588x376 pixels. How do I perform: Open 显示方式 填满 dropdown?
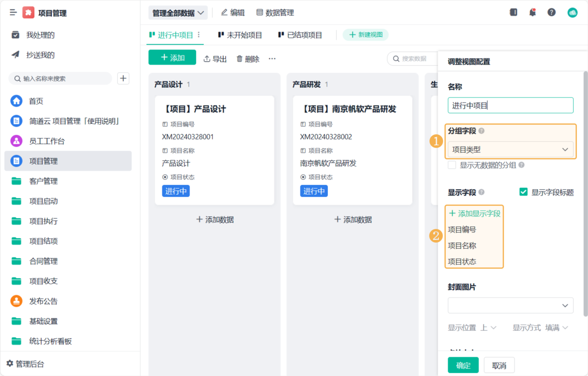click(557, 327)
